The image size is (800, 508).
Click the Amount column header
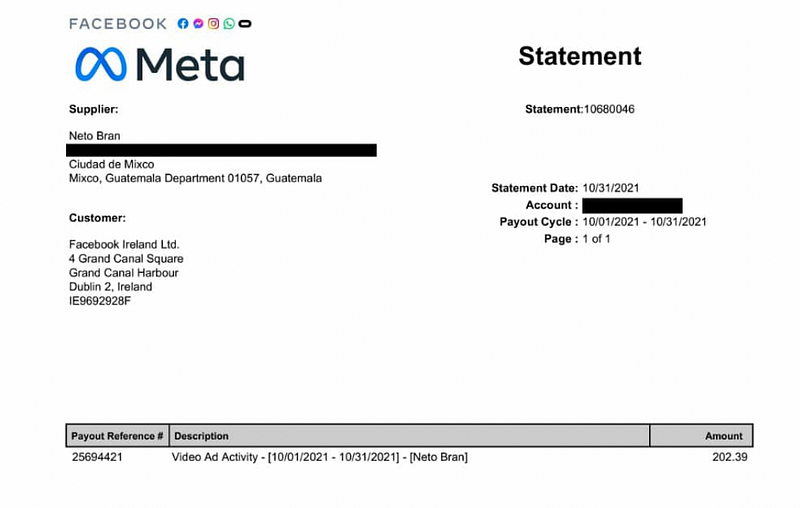(x=723, y=436)
